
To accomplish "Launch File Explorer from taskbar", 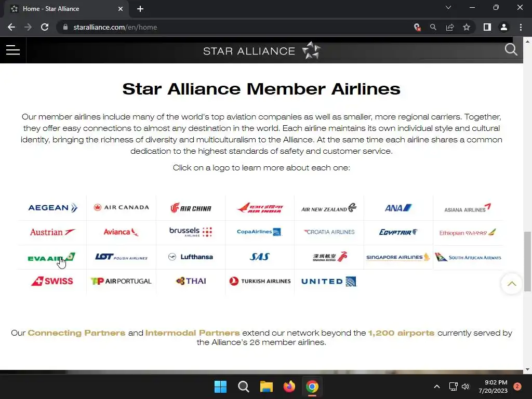I will point(267,387).
